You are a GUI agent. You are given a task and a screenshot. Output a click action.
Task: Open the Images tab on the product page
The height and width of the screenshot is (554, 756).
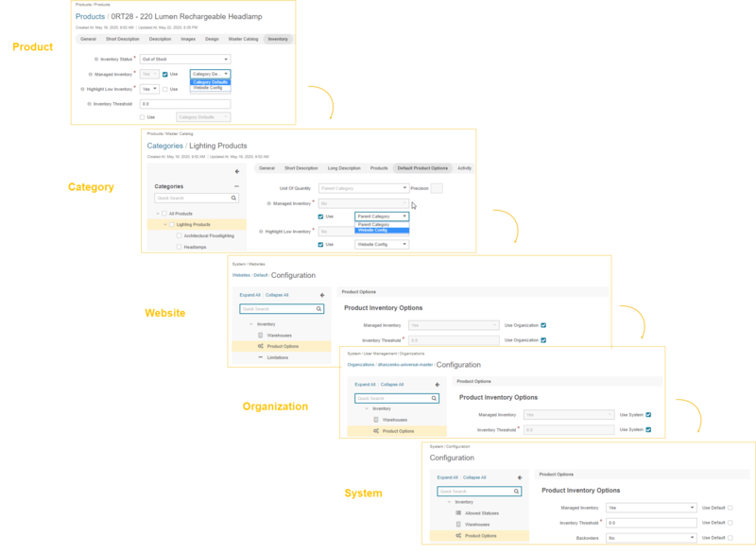(188, 39)
